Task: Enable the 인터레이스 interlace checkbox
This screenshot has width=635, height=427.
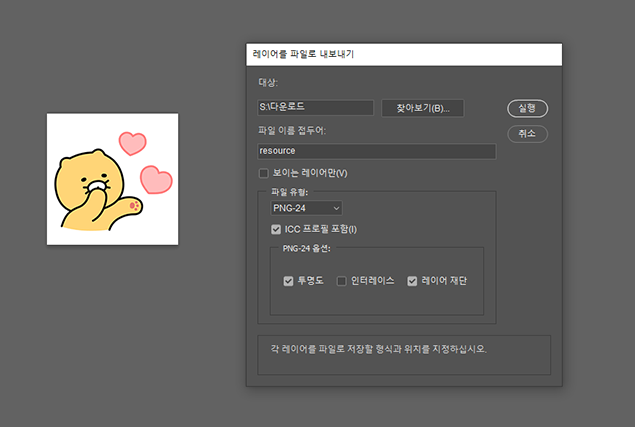Action: coord(341,281)
